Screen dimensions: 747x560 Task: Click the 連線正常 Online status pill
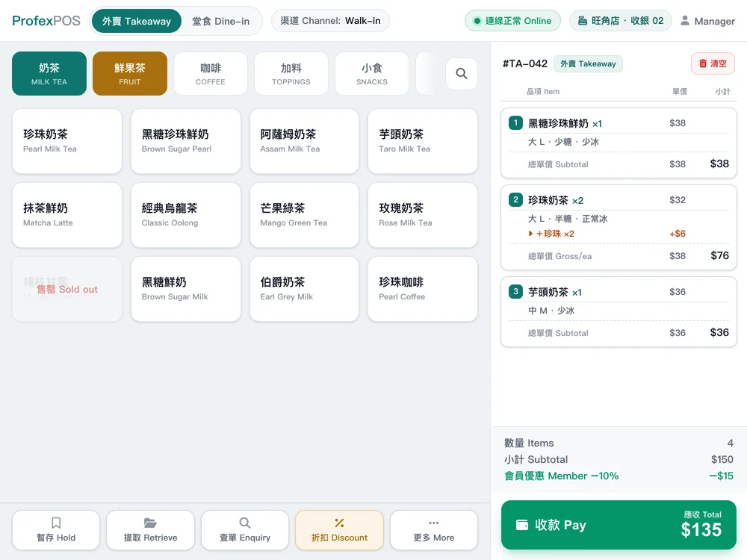[x=512, y=20]
